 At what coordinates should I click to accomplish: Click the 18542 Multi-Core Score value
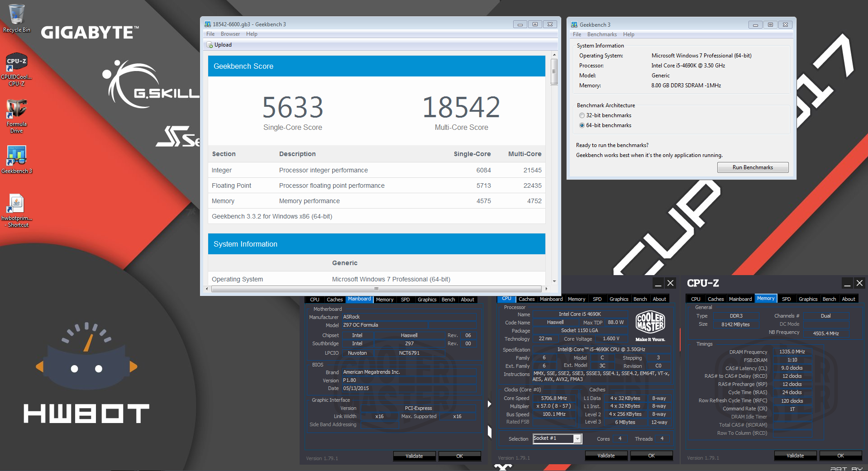(x=461, y=107)
